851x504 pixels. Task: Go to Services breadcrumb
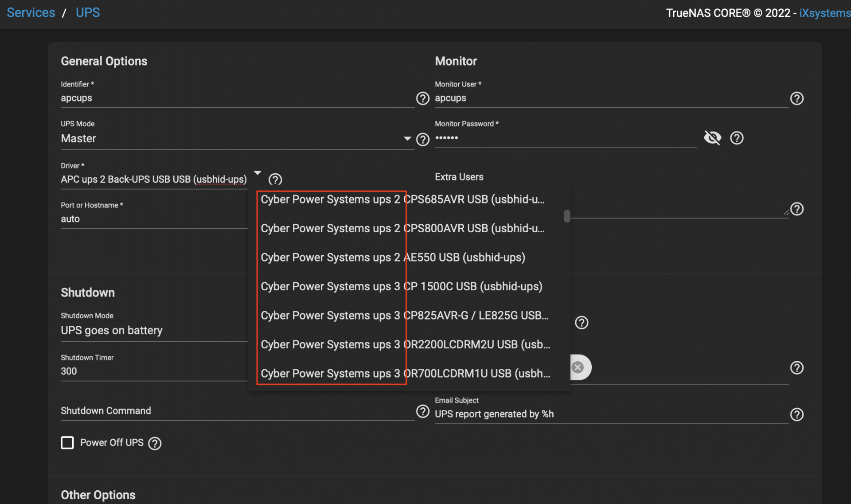pos(31,12)
